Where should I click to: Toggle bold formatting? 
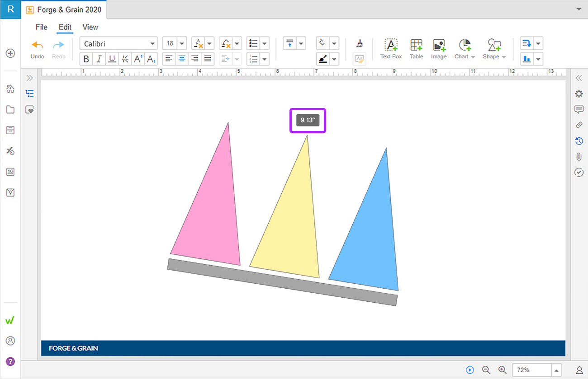pyautogui.click(x=86, y=59)
